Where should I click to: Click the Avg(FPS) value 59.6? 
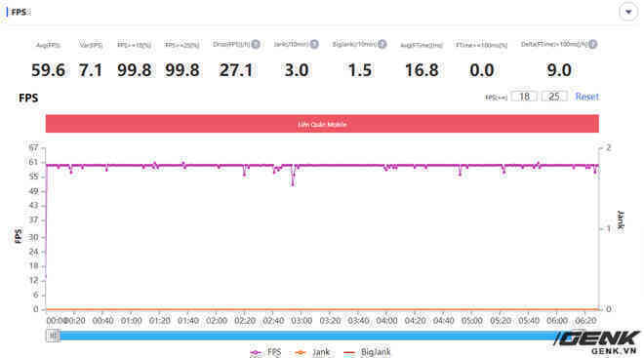[x=48, y=70]
